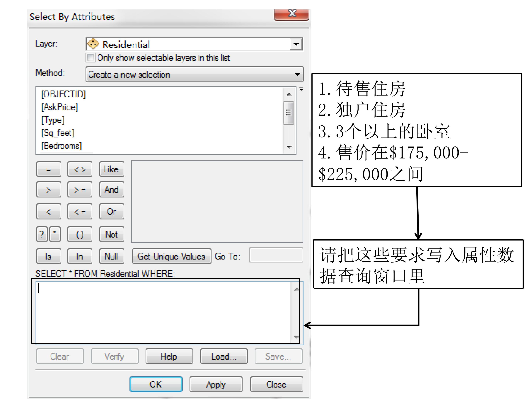Select the [Type] field in the list
The height and width of the screenshot is (399, 532).
click(x=53, y=120)
